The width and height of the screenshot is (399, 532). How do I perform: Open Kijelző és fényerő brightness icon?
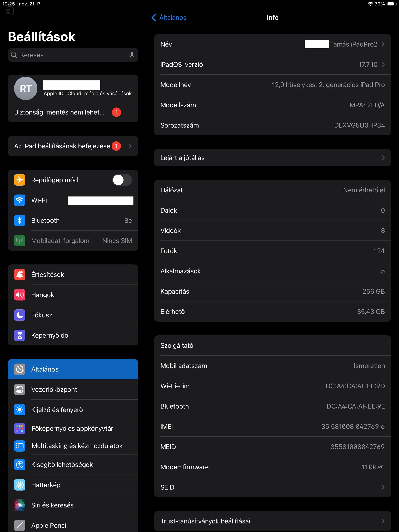(19, 410)
